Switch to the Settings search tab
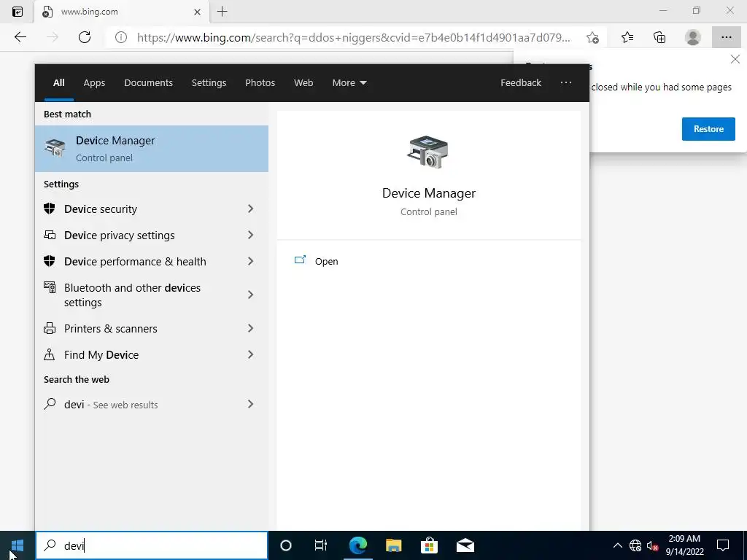The width and height of the screenshot is (747, 560). click(x=209, y=83)
